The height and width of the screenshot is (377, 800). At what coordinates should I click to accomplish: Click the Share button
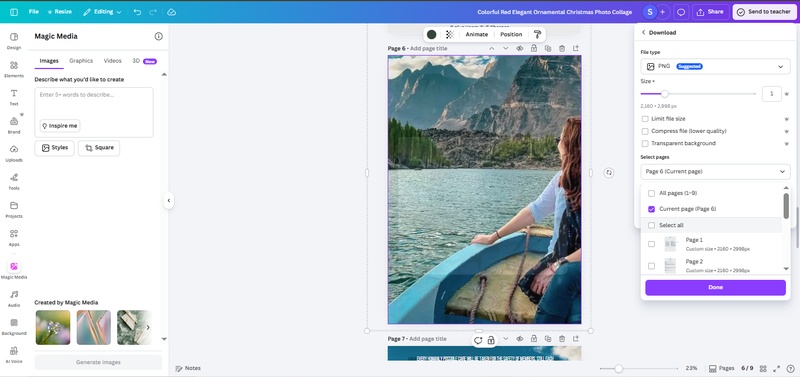(711, 12)
